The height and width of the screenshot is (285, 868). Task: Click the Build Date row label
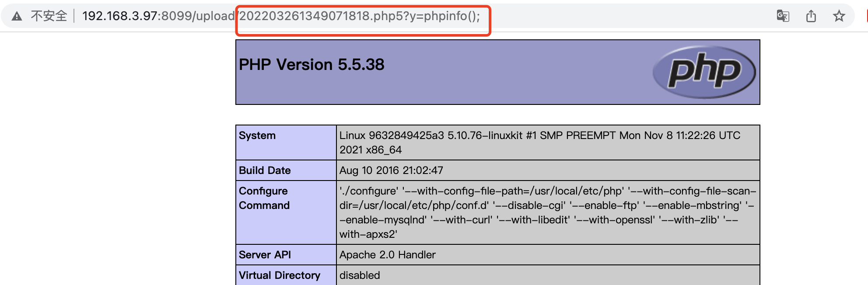click(265, 170)
